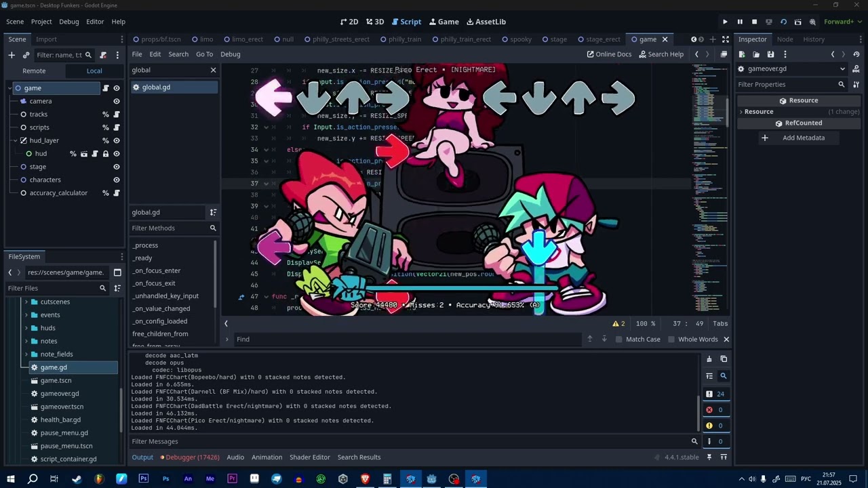Collapse the game root node
The height and width of the screenshot is (488, 868).
(x=10, y=88)
